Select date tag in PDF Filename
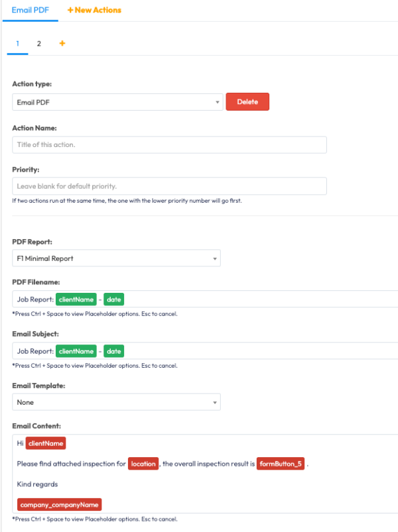 click(114, 299)
